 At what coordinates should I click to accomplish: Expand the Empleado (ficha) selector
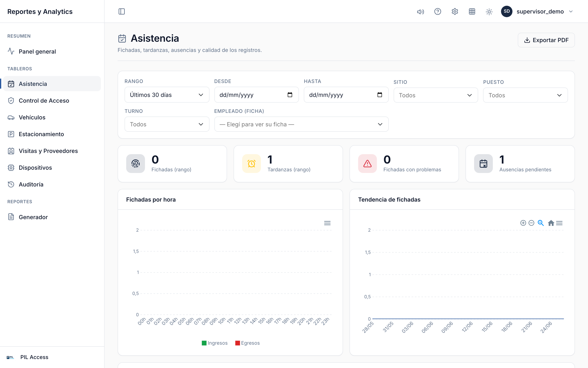click(x=301, y=124)
